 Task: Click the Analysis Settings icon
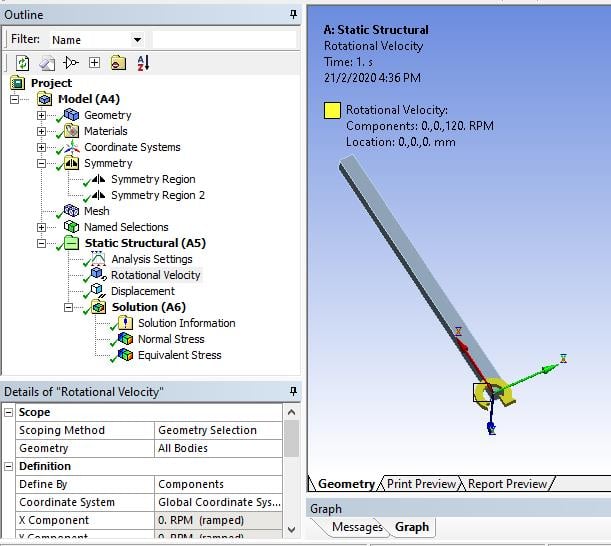click(98, 258)
